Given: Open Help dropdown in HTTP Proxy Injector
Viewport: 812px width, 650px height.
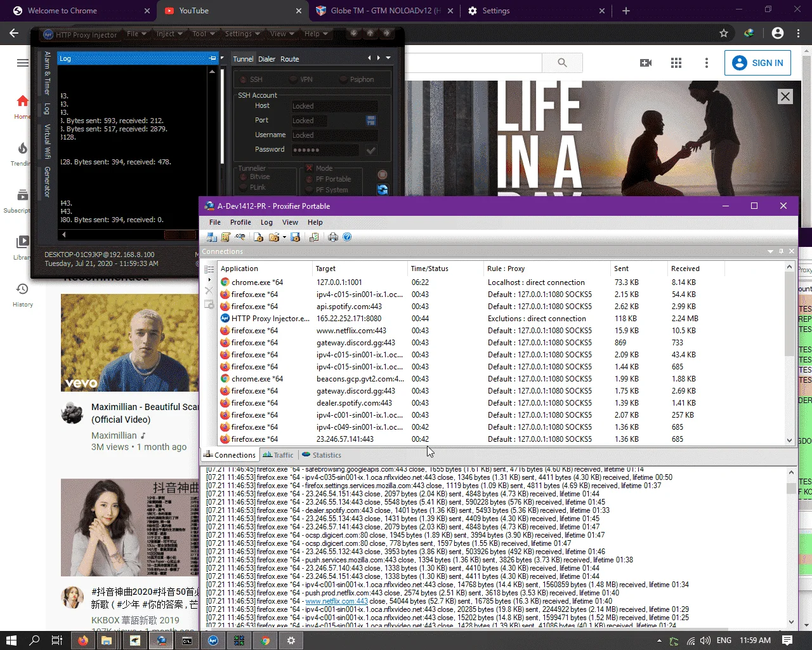Looking at the screenshot, I should pyautogui.click(x=316, y=34).
